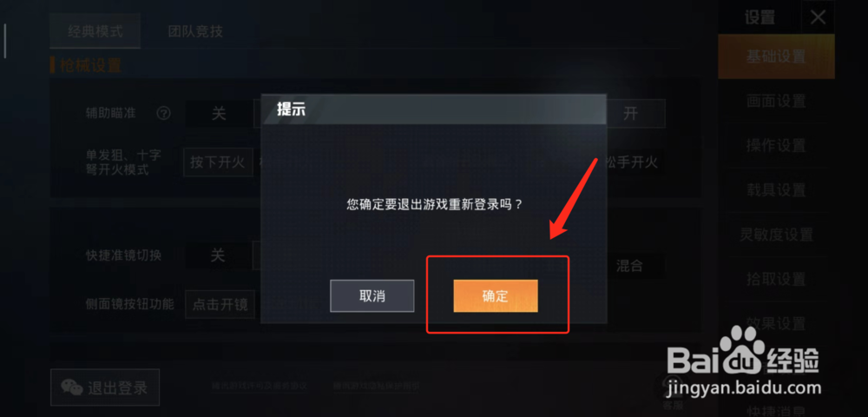Select 混合 for 快捷准镜切换
This screenshot has height=417, width=868.
pyautogui.click(x=630, y=265)
